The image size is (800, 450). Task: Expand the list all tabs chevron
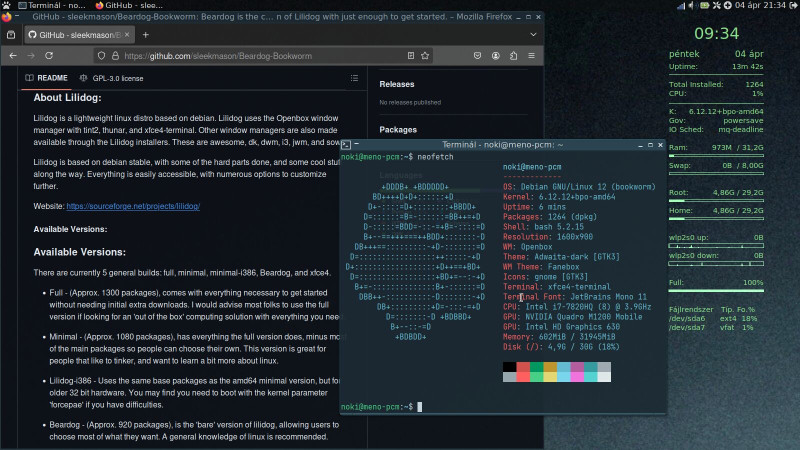(x=533, y=35)
